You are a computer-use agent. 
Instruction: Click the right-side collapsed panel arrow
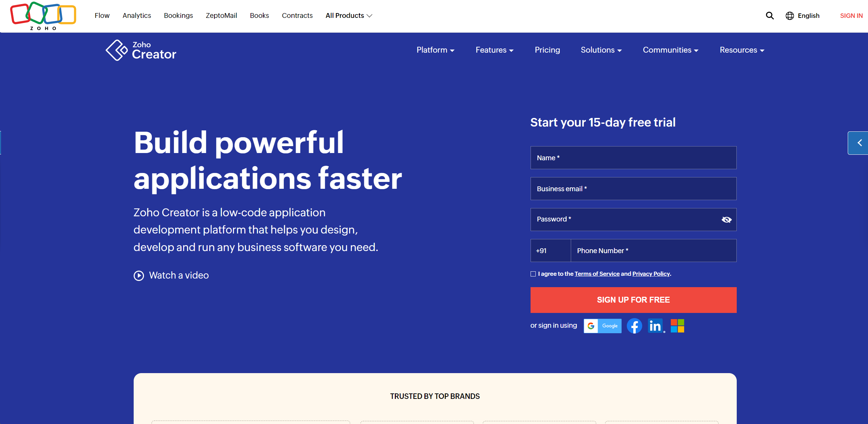tap(857, 143)
